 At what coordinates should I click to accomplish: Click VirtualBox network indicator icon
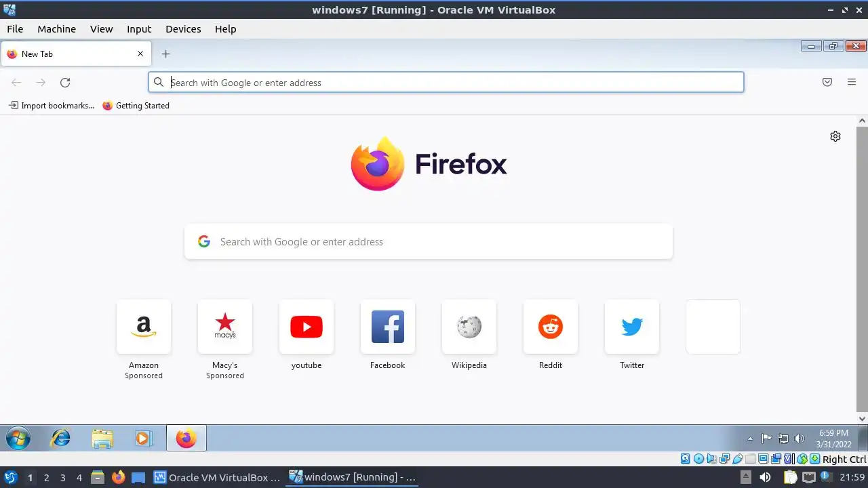coord(724,460)
